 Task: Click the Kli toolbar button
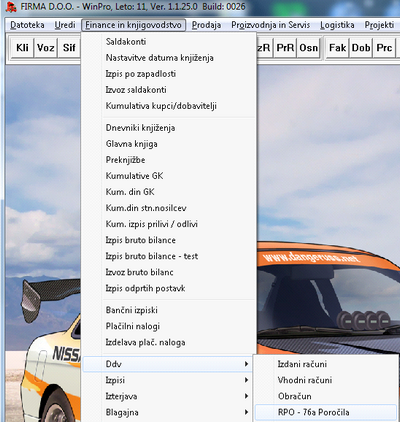pyautogui.click(x=22, y=48)
